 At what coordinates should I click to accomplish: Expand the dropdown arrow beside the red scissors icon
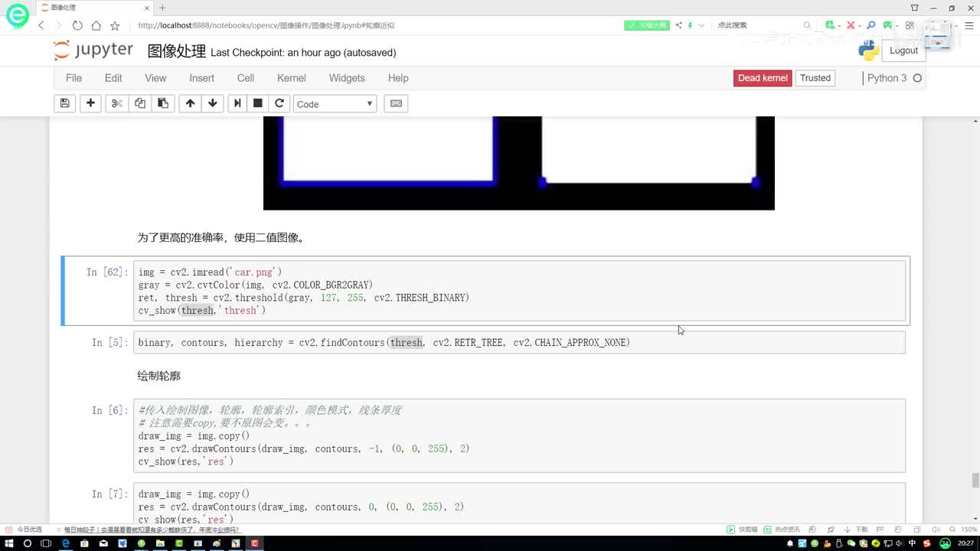858,25
